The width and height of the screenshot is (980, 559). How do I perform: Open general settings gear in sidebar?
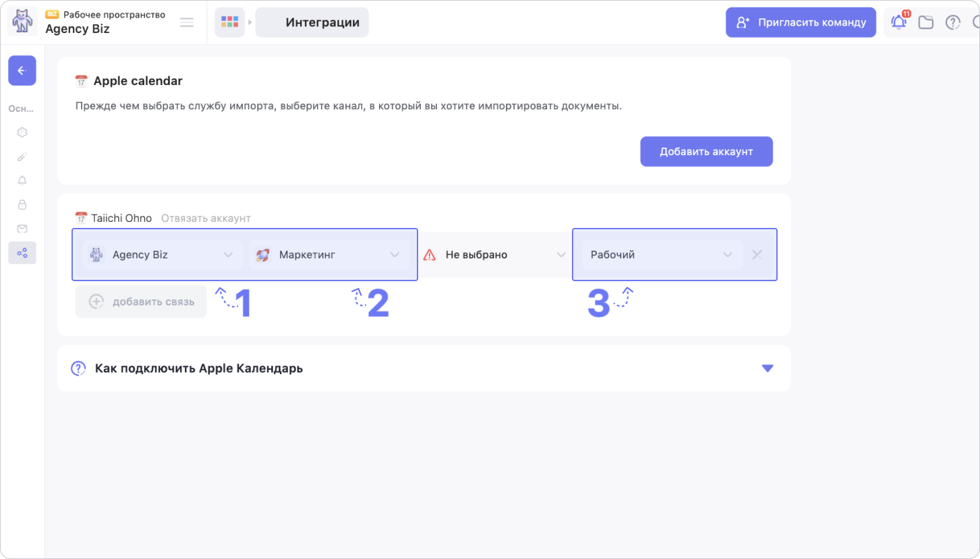pyautogui.click(x=22, y=132)
